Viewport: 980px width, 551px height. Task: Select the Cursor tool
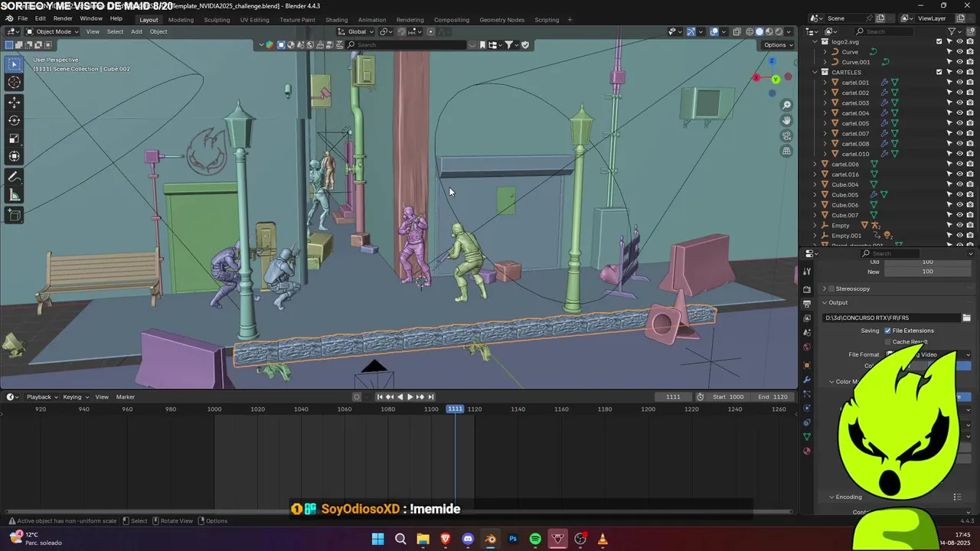15,83
